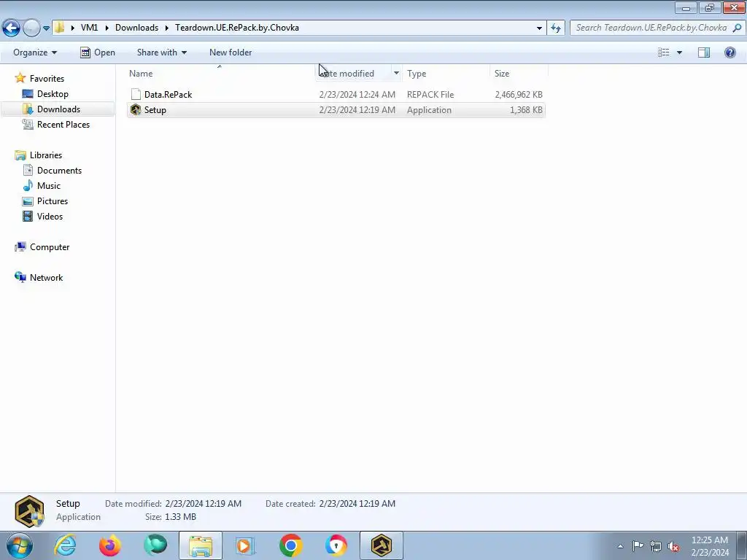Launch Internet Explorer from the taskbar
The image size is (747, 560).
(65, 545)
